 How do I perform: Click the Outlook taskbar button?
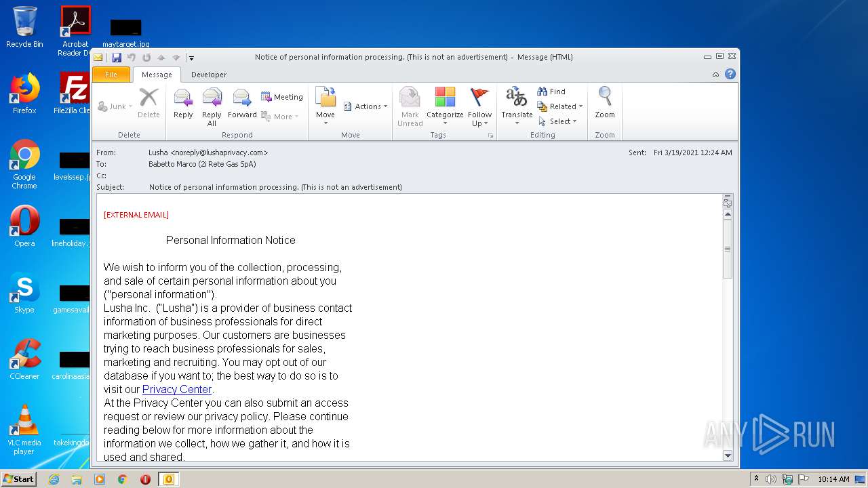pyautogui.click(x=168, y=479)
